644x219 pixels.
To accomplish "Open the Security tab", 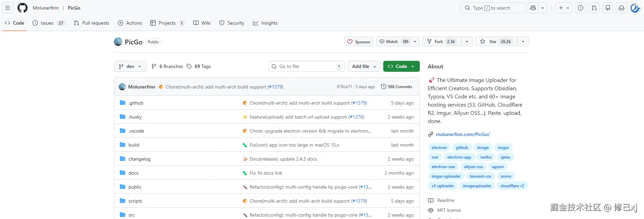I will (x=232, y=23).
